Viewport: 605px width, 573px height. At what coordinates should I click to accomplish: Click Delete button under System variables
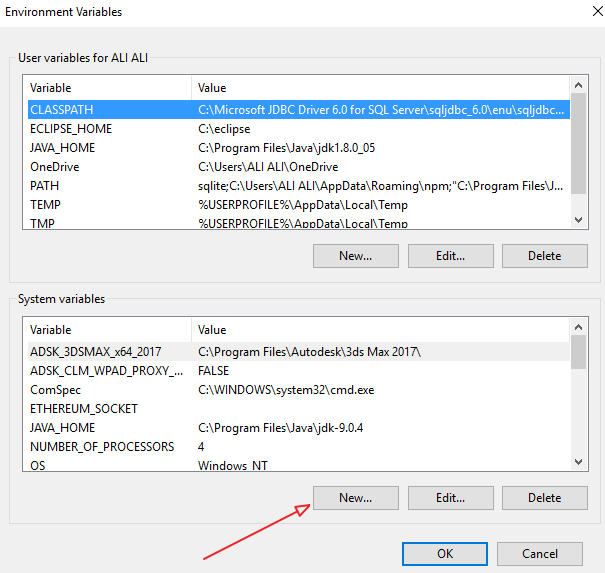(544, 497)
